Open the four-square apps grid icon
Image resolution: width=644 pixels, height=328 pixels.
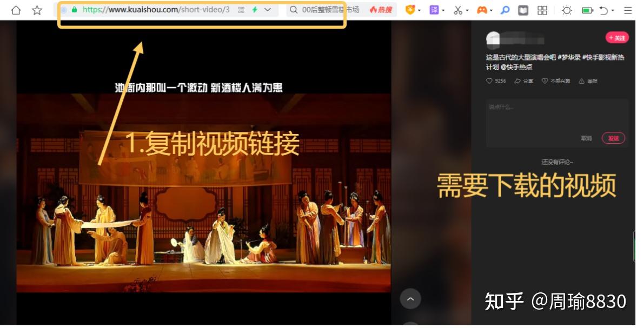542,10
